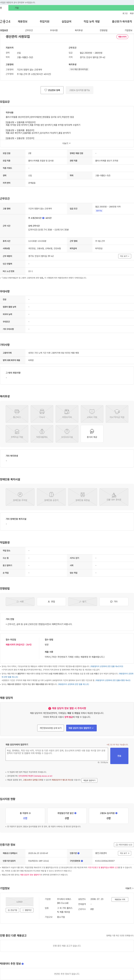134x980 pixels.
Task: Click the 서류 screening method icon
Action: pos(20,602)
